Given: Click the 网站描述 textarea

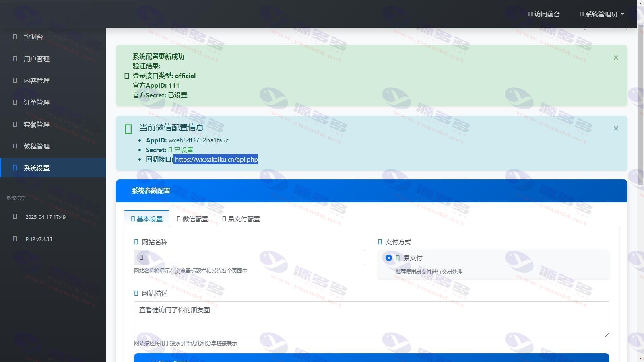Looking at the screenshot, I should pyautogui.click(x=372, y=319).
